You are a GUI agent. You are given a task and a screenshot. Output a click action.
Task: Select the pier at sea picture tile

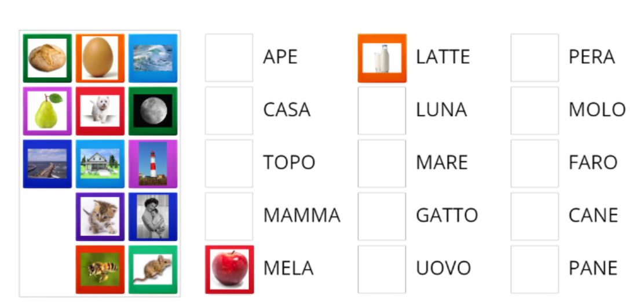[x=47, y=164]
